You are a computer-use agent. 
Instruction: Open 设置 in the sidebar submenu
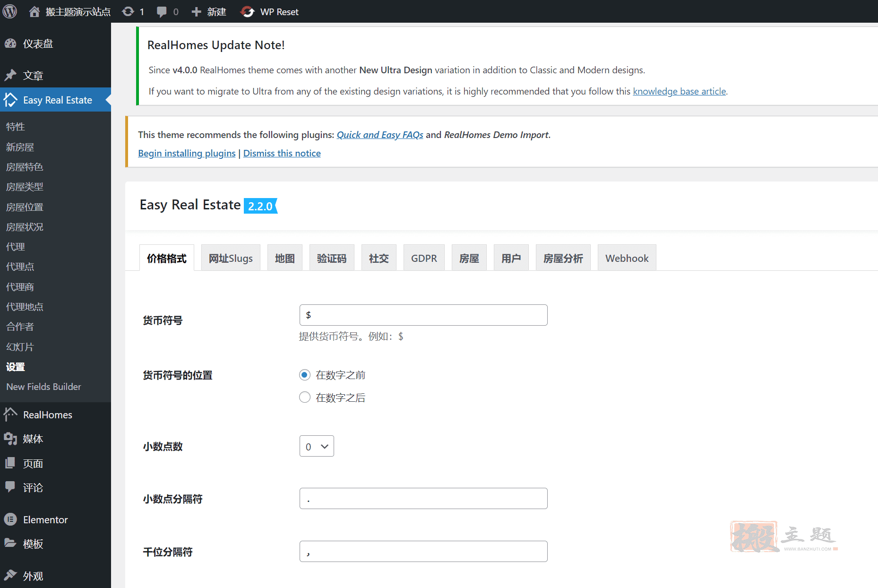[16, 367]
